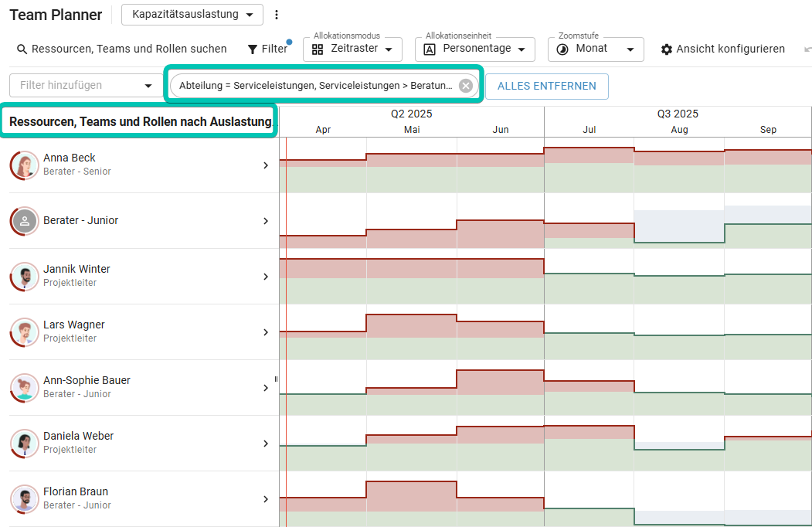This screenshot has height=527, width=812.
Task: Click the ALLES ENTFERNEN button
Action: tap(547, 86)
